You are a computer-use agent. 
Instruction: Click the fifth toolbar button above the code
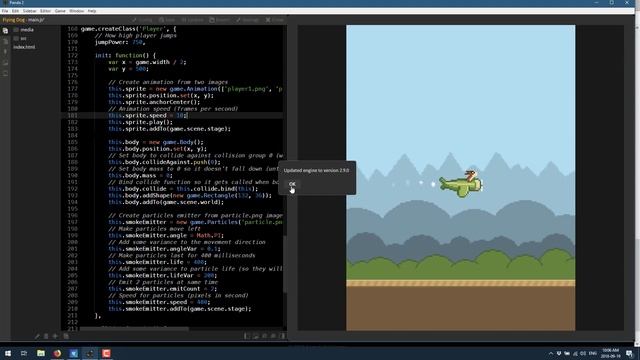[247, 20]
